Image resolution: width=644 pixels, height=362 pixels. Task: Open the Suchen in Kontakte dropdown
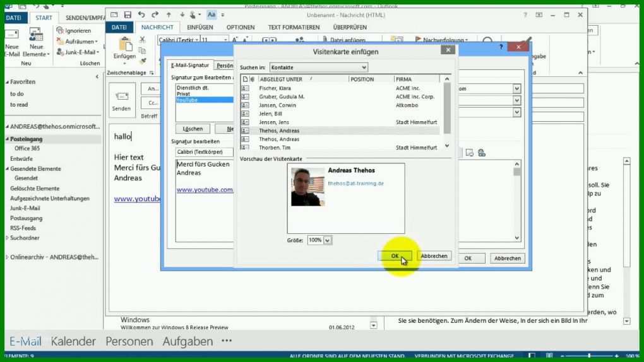click(x=364, y=67)
